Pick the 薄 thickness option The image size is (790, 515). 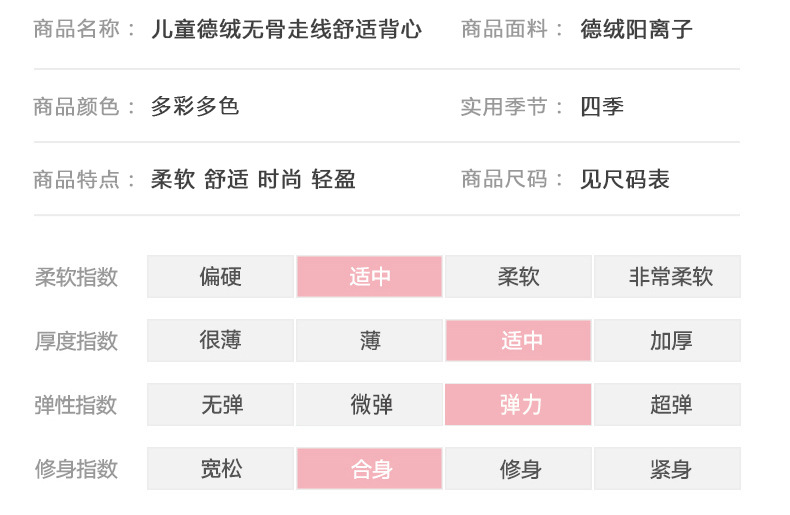369,341
